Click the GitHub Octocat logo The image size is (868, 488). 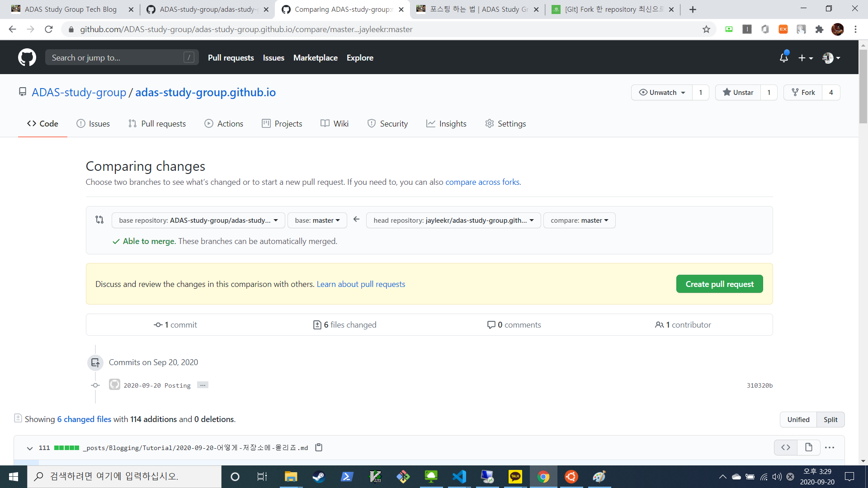coord(27,57)
